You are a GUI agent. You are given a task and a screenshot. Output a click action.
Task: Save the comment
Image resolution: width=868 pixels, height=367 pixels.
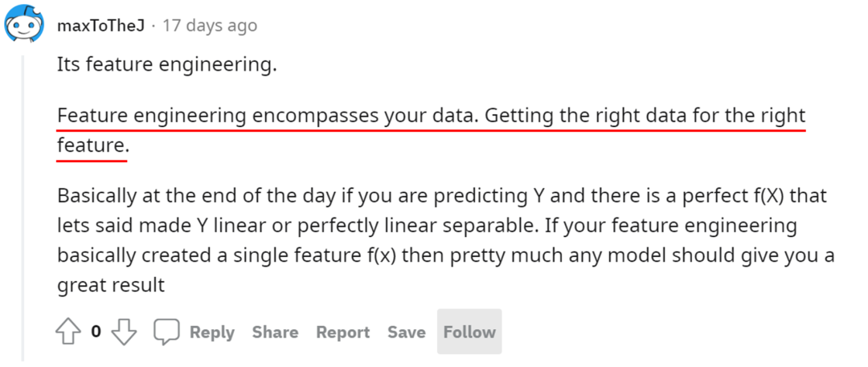[x=406, y=332]
